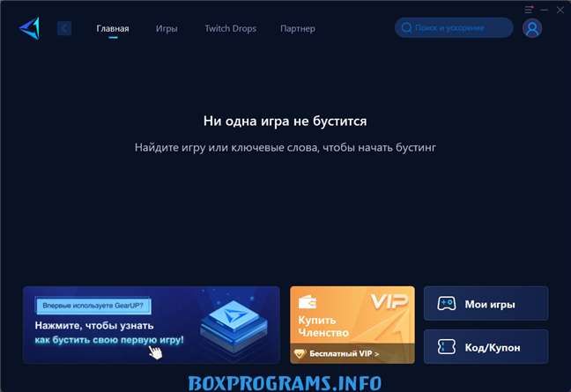This screenshot has width=571, height=392.
Task: Go to the Партнер tab
Action: click(297, 28)
